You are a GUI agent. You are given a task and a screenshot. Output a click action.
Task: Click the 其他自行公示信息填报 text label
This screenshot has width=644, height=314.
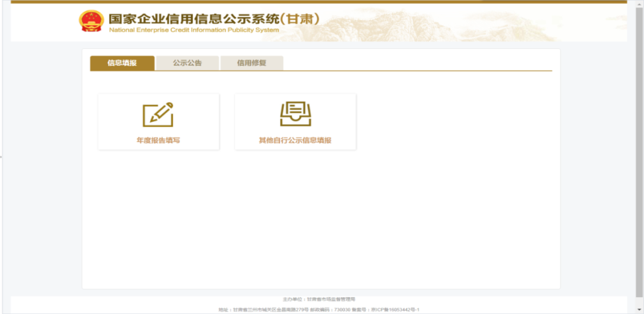[295, 141]
